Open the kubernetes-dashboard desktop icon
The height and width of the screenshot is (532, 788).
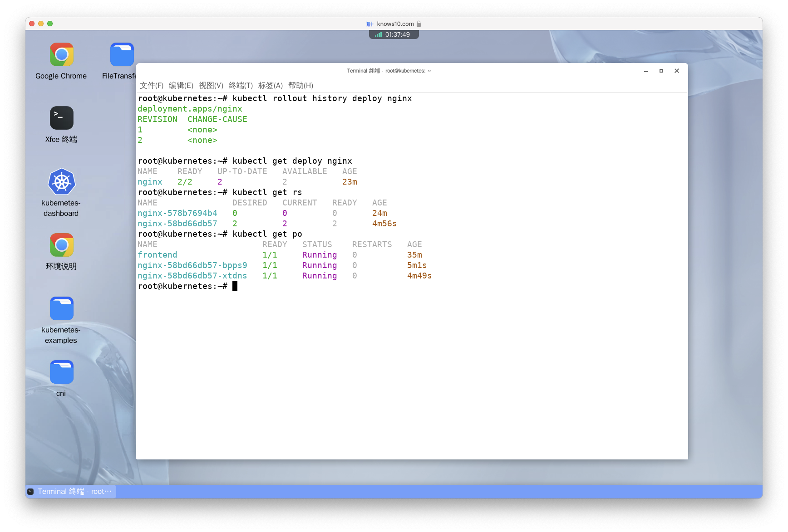coord(61,182)
